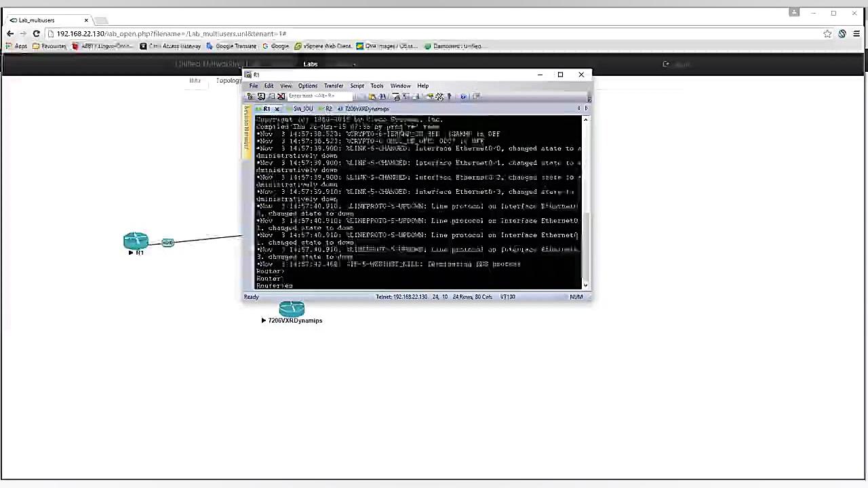868x488 pixels.
Task: Click the Print toolbar icon
Action: pos(397,96)
